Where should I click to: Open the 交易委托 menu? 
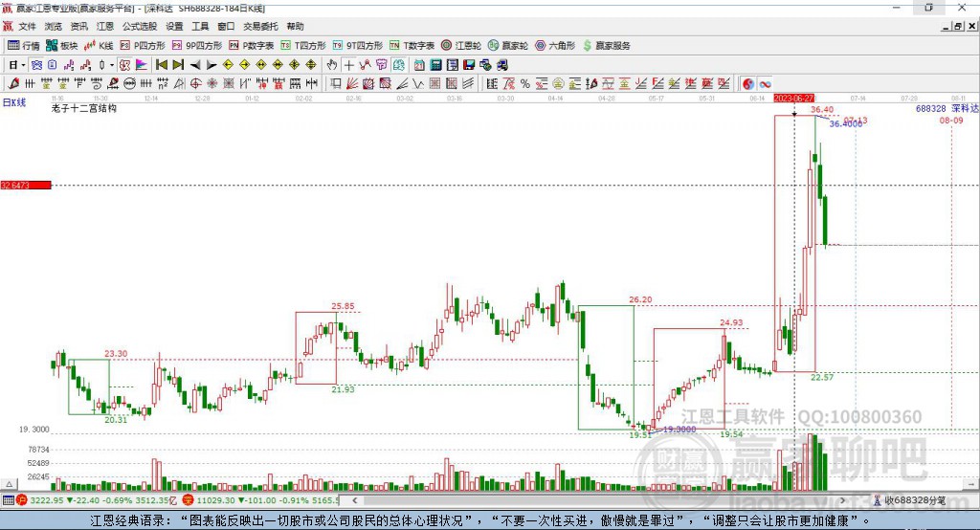(x=260, y=26)
